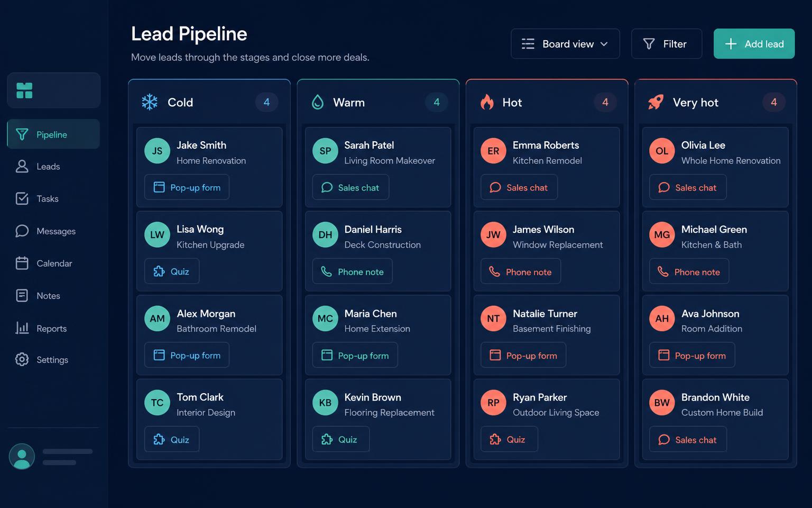Click the Notes icon in sidebar
This screenshot has height=508, width=812.
22,295
